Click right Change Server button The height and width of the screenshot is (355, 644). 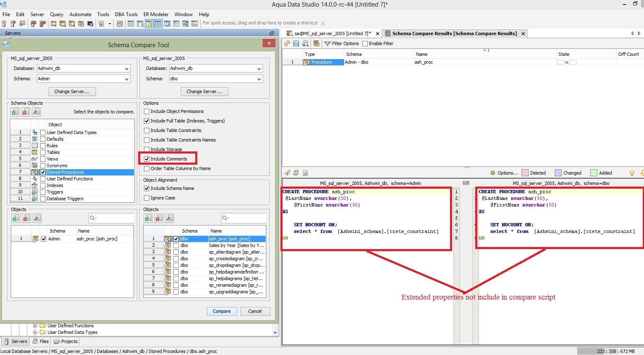tap(204, 91)
